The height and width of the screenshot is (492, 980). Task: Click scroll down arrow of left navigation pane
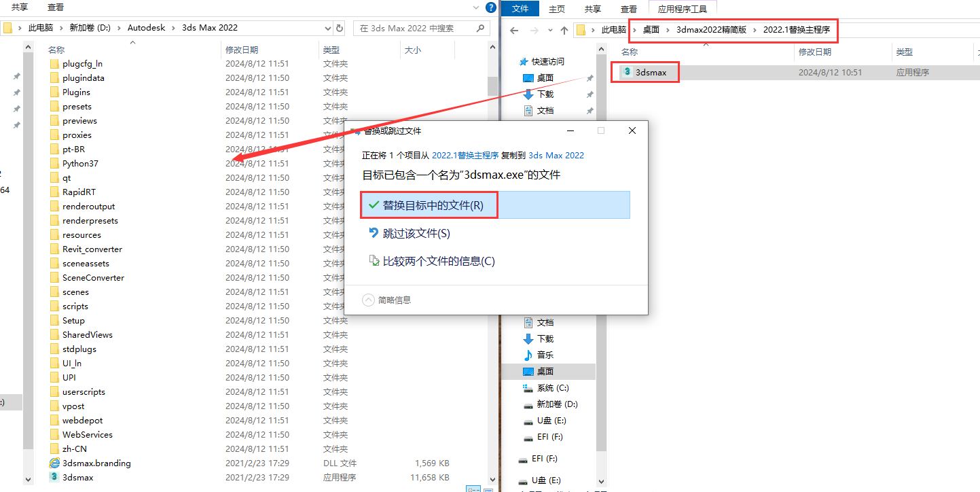coord(28,478)
